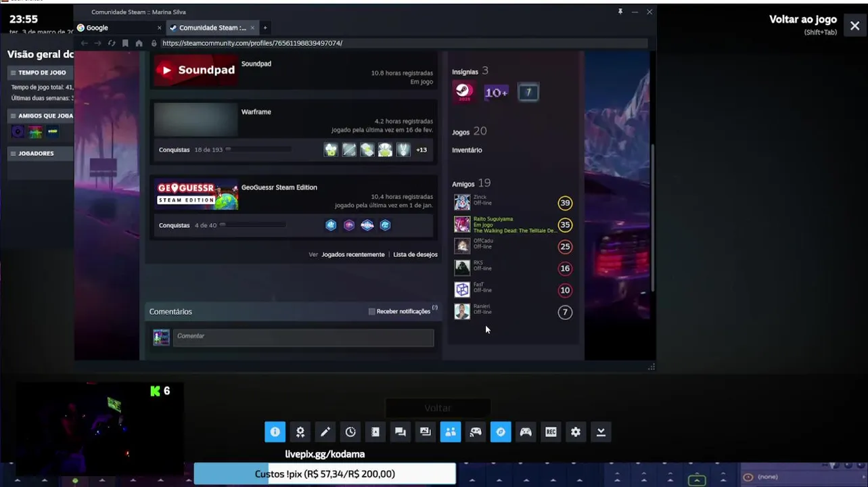Open a new browser tab with plus
The width and height of the screenshot is (868, 487).
point(265,28)
